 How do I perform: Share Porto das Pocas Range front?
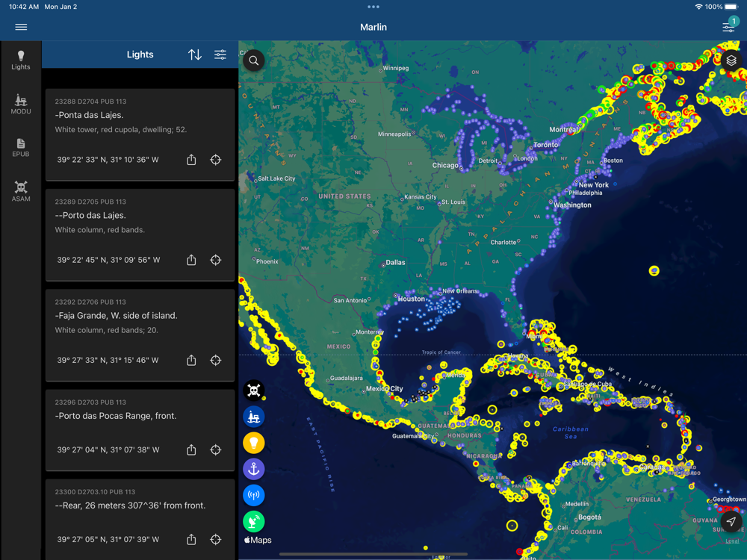191,449
